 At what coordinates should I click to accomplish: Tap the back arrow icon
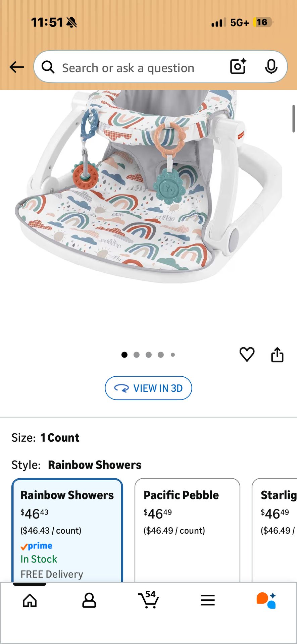(x=17, y=67)
